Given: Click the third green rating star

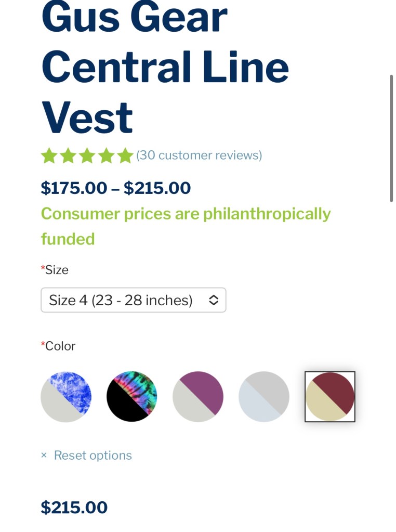Looking at the screenshot, I should pos(87,155).
